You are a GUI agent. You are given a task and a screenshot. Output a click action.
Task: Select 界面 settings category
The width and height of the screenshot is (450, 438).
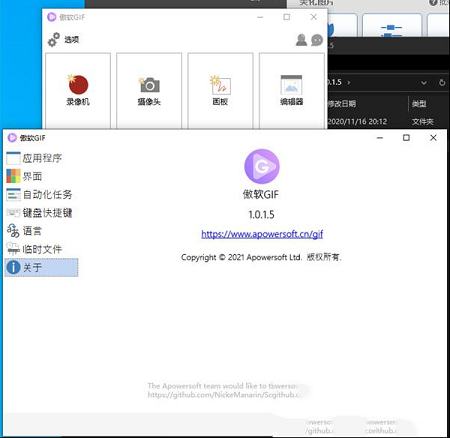[x=41, y=176]
